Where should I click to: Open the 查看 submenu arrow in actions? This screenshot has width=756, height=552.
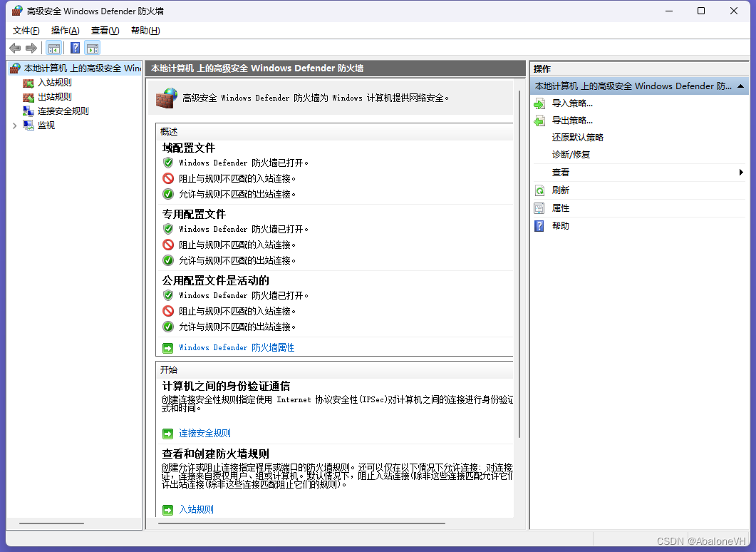tap(741, 173)
